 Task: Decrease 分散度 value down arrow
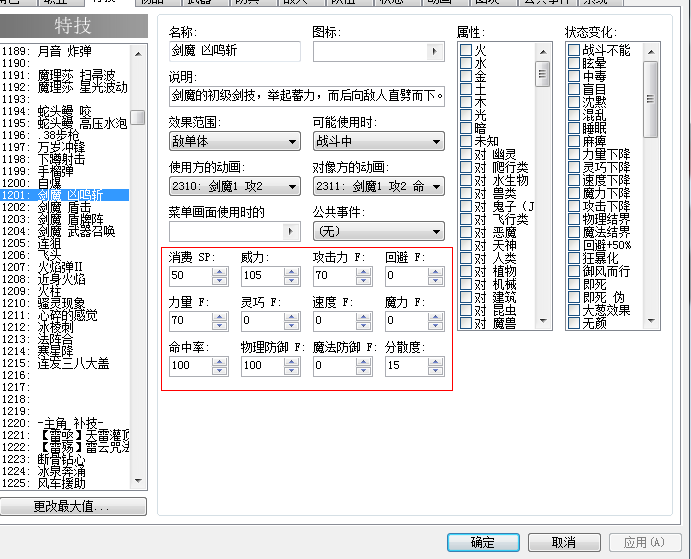tap(435, 370)
